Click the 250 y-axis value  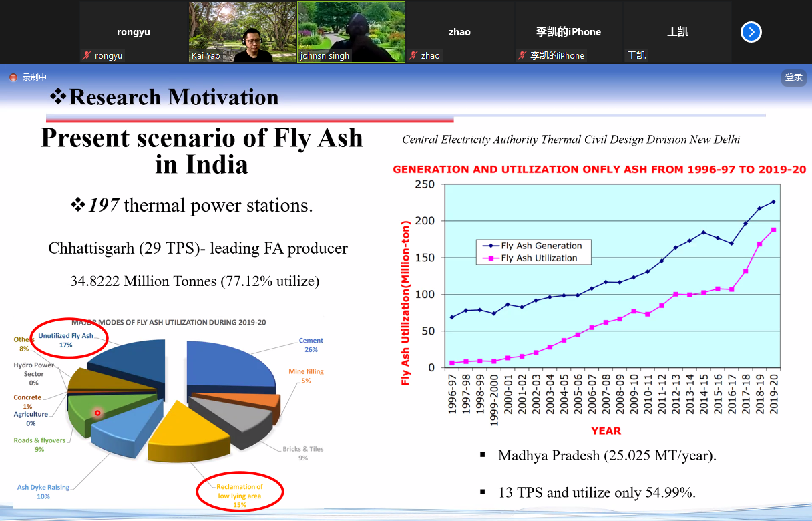tap(424, 184)
